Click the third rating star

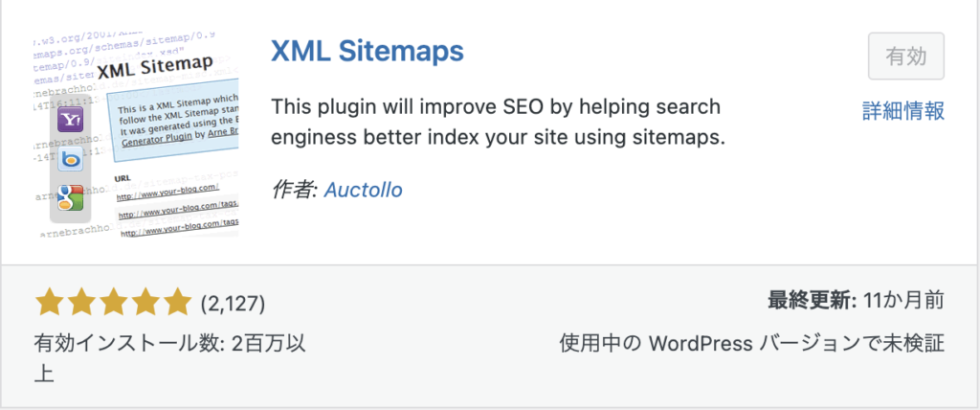[114, 304]
